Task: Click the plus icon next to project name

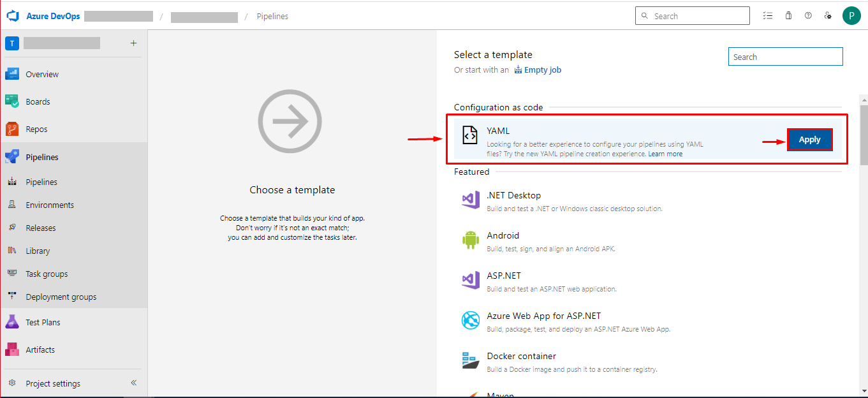Action: pos(133,43)
